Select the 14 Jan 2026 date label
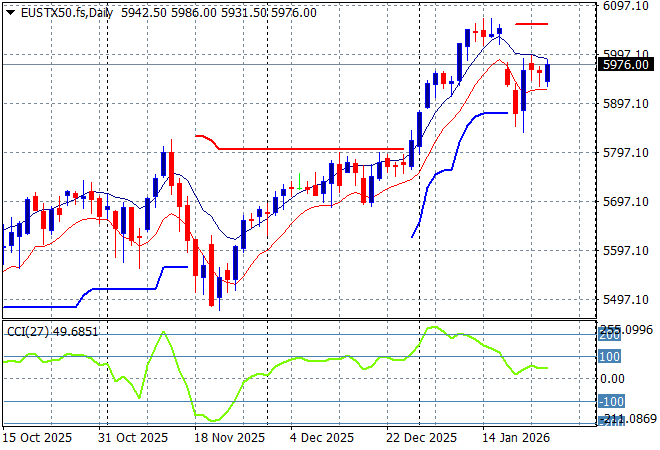The image size is (660, 450). (x=516, y=438)
